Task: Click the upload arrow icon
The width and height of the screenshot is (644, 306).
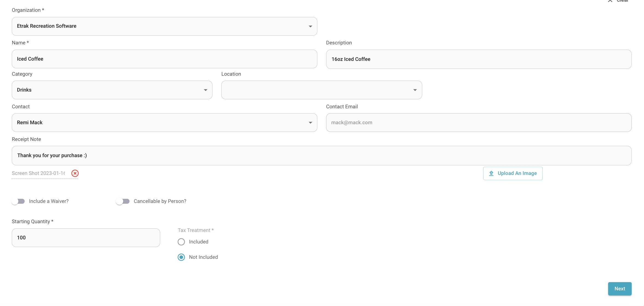Action: coord(491,173)
